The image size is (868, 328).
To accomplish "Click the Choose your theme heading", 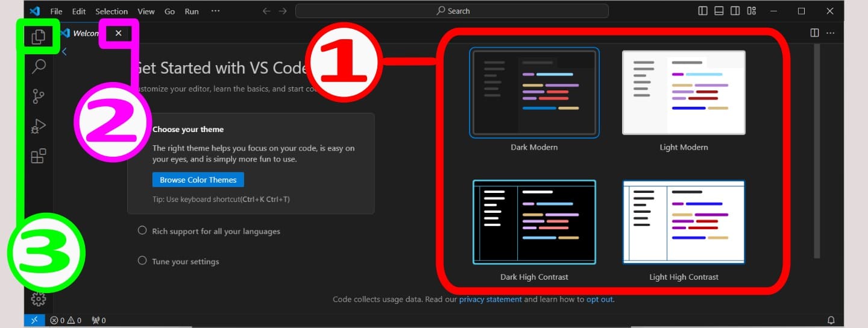I will tap(188, 129).
